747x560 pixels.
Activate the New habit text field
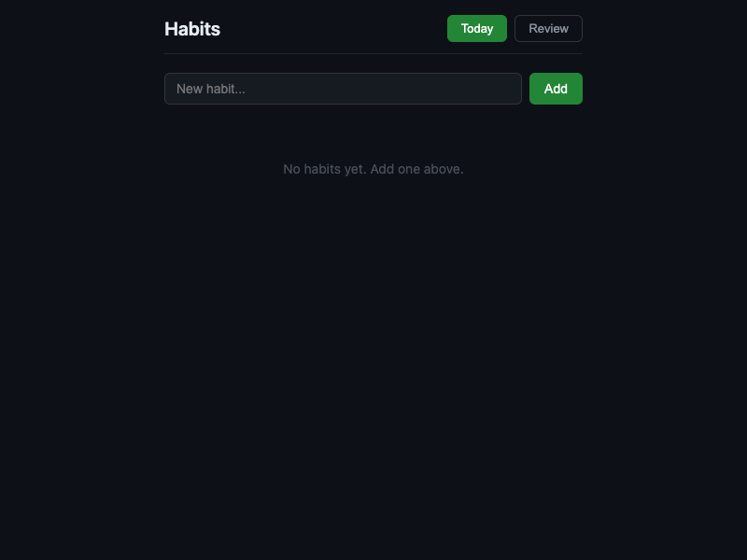pos(343,89)
